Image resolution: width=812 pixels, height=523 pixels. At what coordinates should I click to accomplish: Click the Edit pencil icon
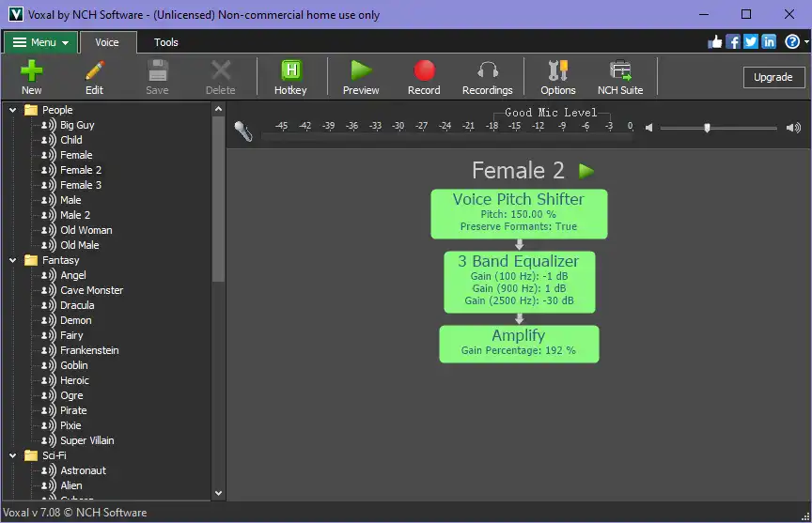click(94, 70)
